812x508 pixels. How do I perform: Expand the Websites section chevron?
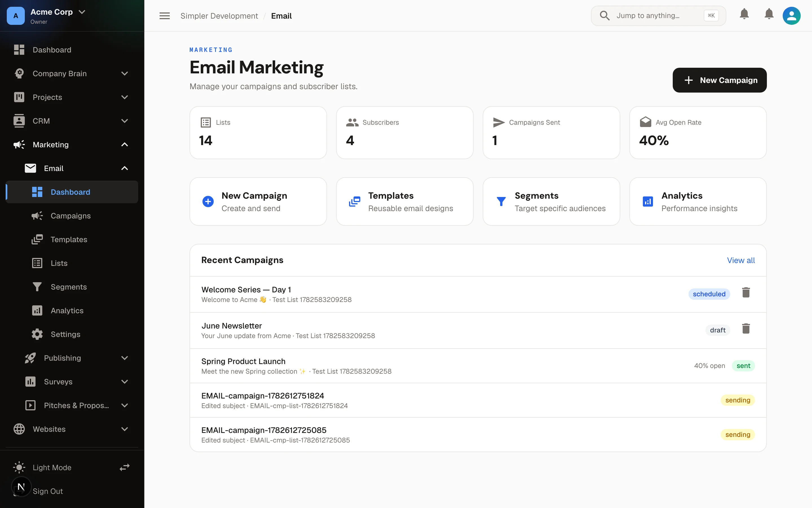pyautogui.click(x=125, y=429)
